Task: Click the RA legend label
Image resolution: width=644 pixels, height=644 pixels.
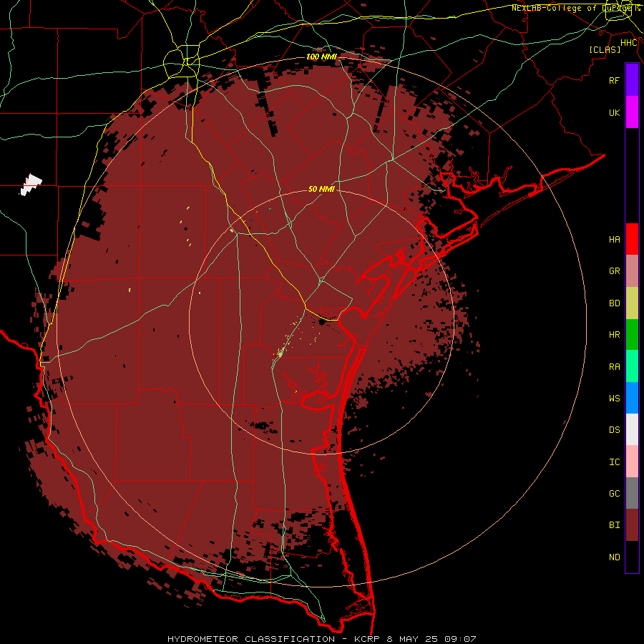Action: [614, 367]
